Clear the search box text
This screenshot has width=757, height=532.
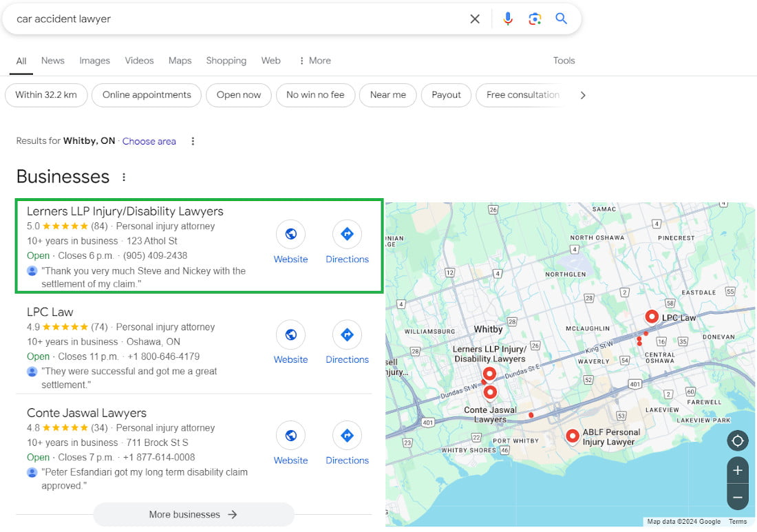pos(475,19)
